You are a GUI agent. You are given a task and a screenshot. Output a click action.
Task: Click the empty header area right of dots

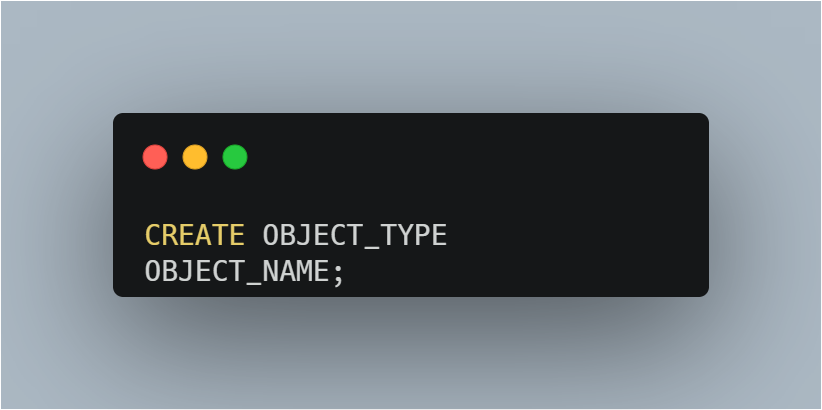[470, 157]
